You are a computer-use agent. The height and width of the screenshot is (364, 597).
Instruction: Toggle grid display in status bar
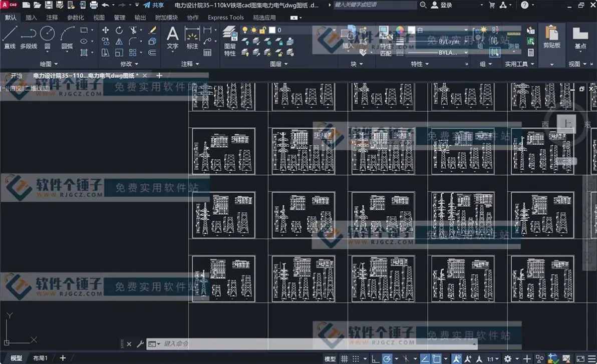tap(344, 358)
